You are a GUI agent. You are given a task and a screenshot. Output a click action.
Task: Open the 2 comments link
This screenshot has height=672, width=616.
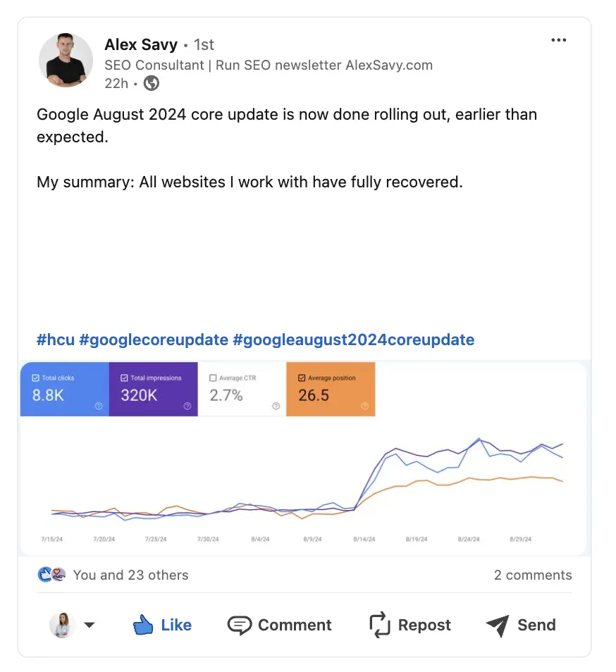532,575
